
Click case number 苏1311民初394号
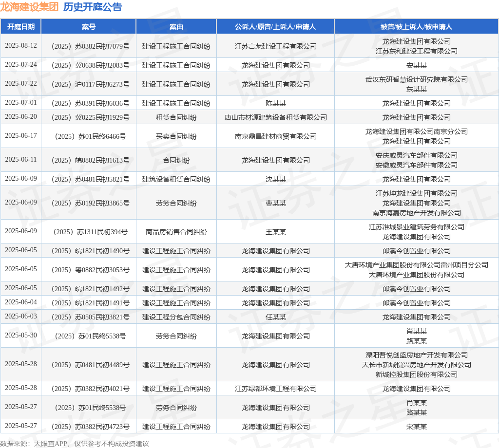[x=90, y=232]
